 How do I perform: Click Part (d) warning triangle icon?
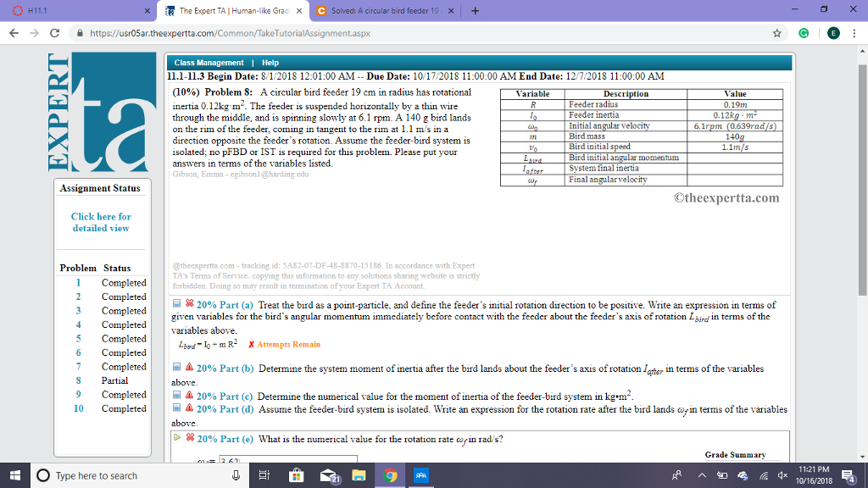coord(189,408)
